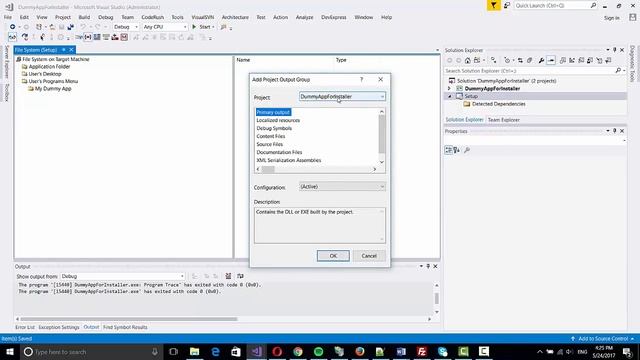The width and height of the screenshot is (640, 360).
Task: Click the Properties wrench icon in Solution Explorer
Action: 541,60
